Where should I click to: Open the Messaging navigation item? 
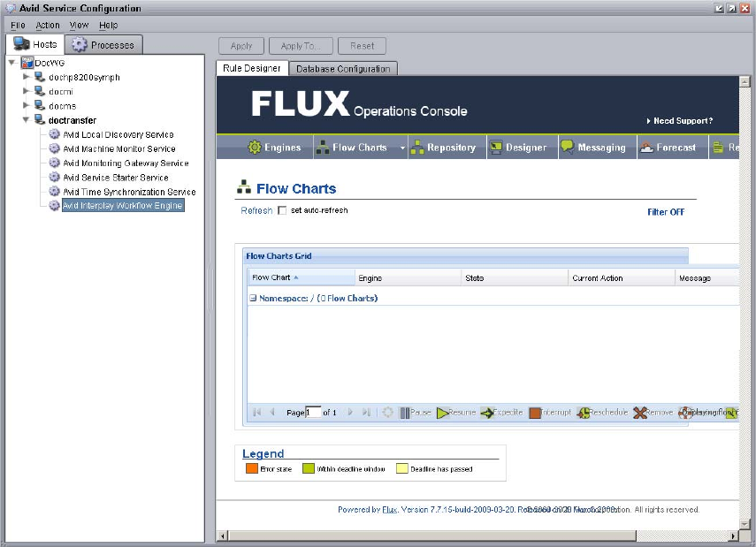593,148
